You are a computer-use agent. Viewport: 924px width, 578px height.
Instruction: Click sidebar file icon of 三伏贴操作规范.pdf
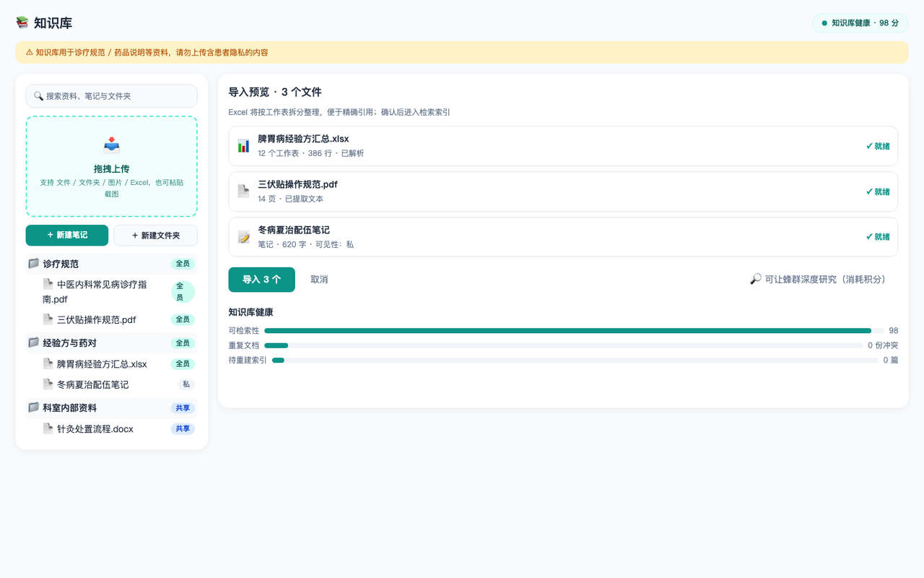(x=48, y=319)
